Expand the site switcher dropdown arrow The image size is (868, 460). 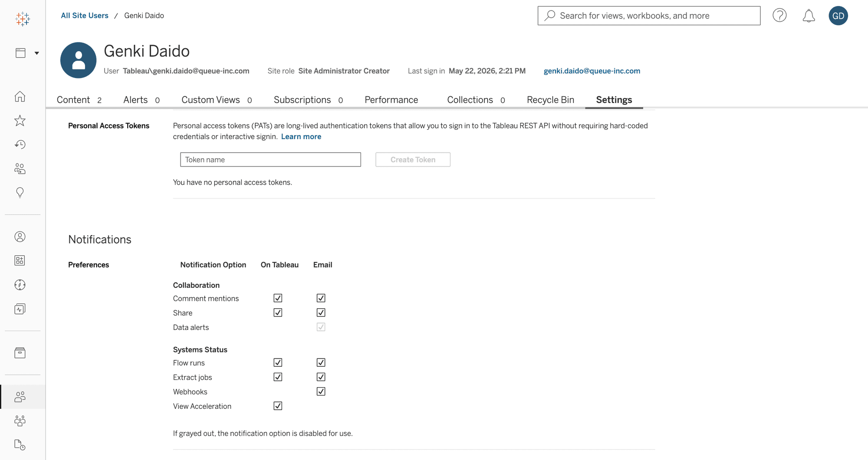pyautogui.click(x=37, y=53)
